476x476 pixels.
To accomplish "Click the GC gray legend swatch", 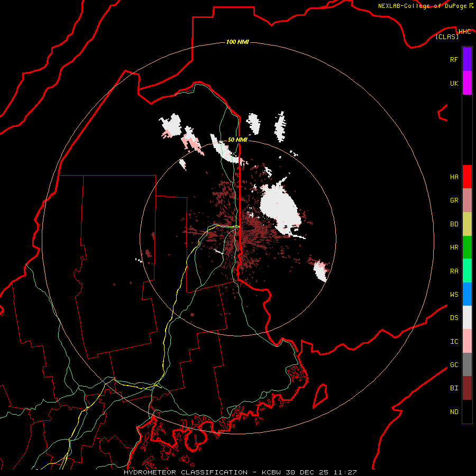I will pos(467,364).
